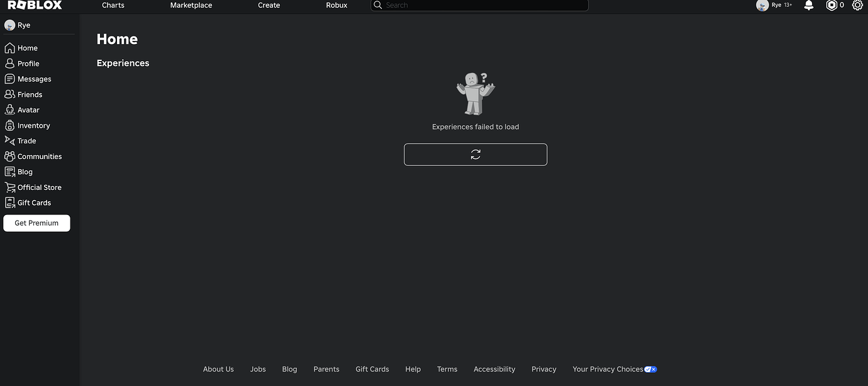Click the Get Premium button
The width and height of the screenshot is (868, 386).
tap(36, 223)
